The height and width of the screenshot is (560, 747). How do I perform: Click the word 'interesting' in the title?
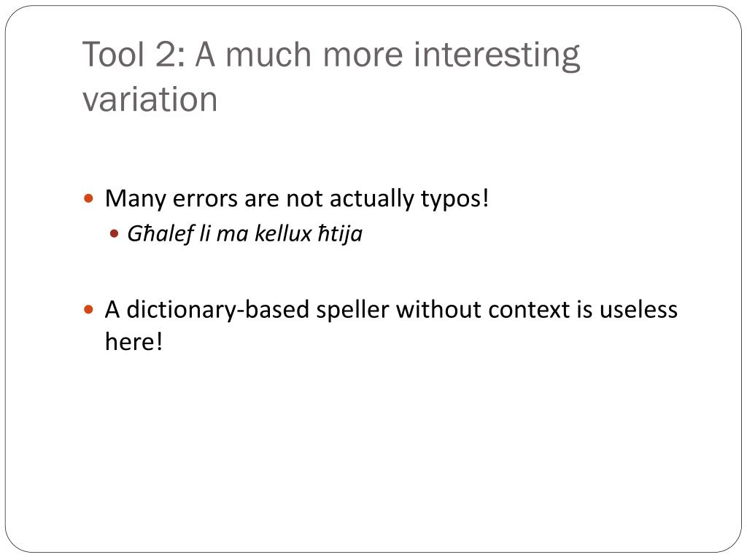pos(496,56)
